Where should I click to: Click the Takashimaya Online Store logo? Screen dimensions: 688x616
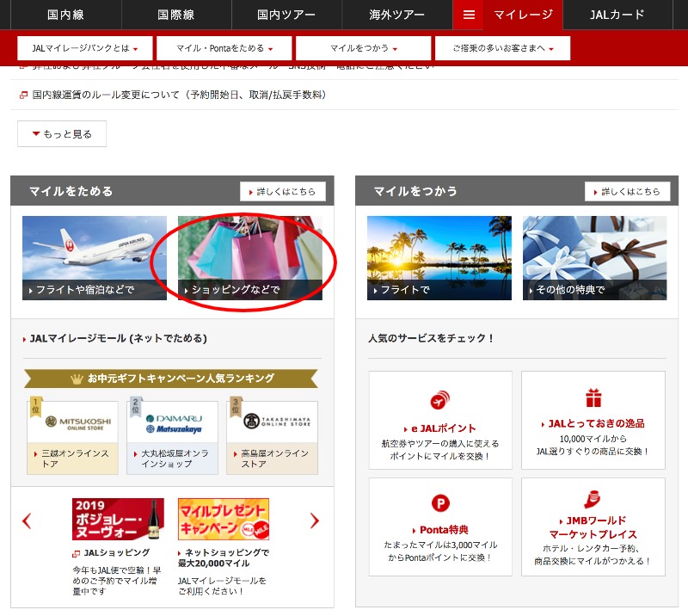[x=276, y=421]
